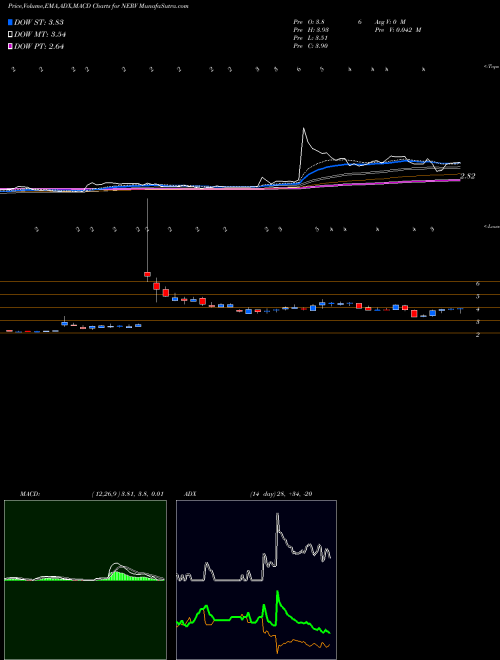Click the blue DOW ST legend swatch
This screenshot has width=500, height=660.
[x=11, y=22]
